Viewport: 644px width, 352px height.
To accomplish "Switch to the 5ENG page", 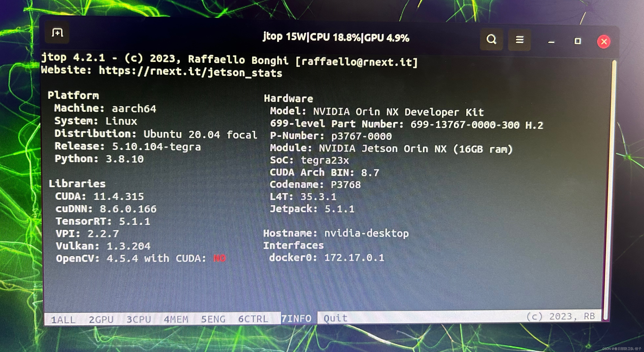I will (x=213, y=319).
